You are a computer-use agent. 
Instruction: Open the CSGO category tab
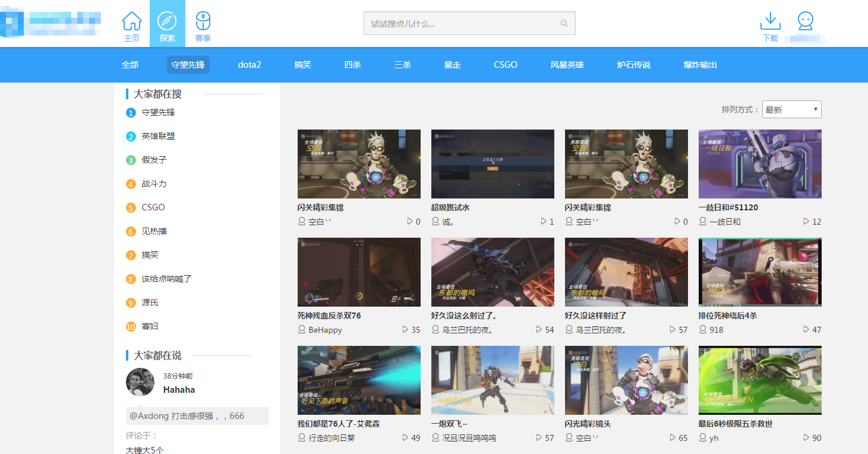(x=506, y=65)
